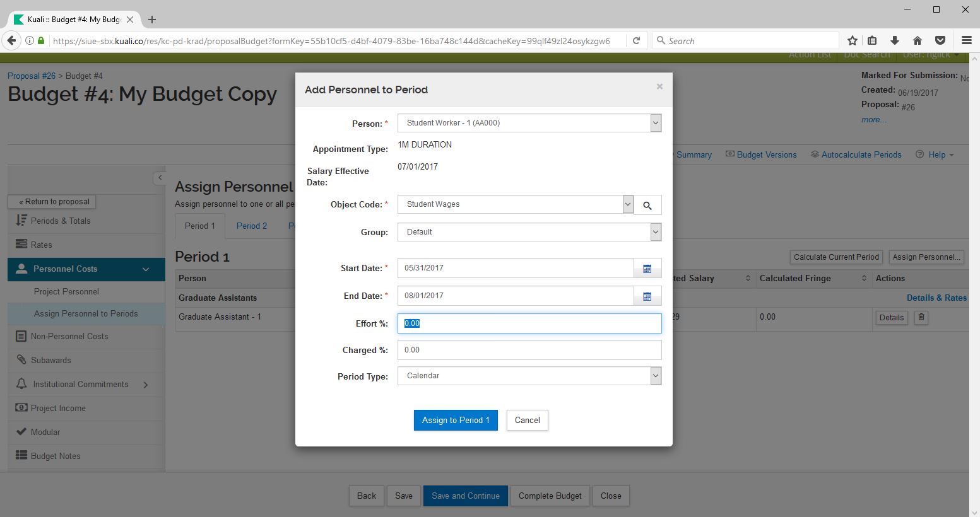The height and width of the screenshot is (517, 980).
Task: Click into the Charged % field
Action: (529, 350)
